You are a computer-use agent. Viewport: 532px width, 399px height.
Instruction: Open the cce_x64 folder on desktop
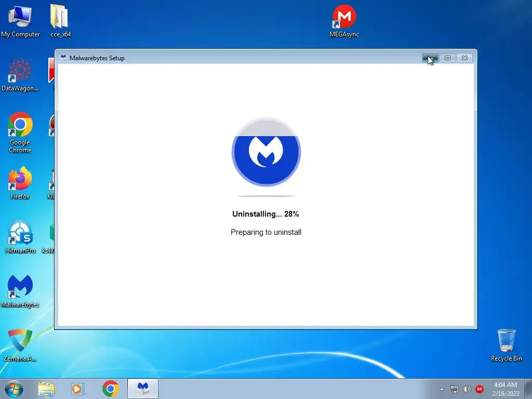pos(60,21)
